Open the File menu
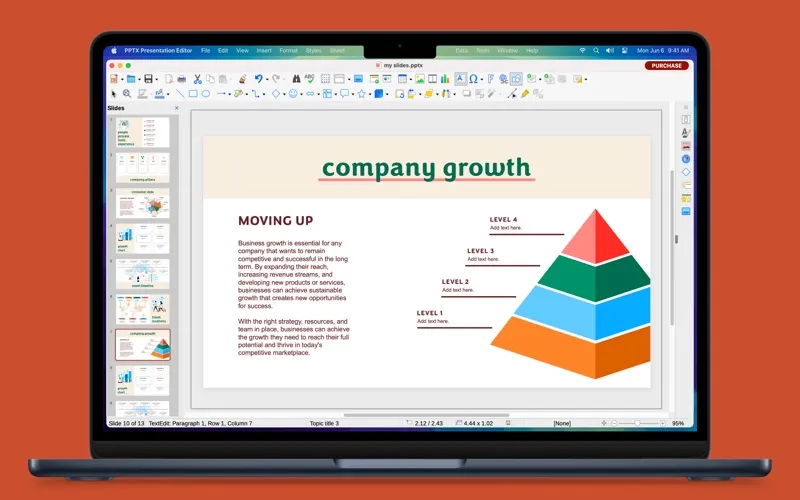This screenshot has width=800, height=500. tap(205, 51)
